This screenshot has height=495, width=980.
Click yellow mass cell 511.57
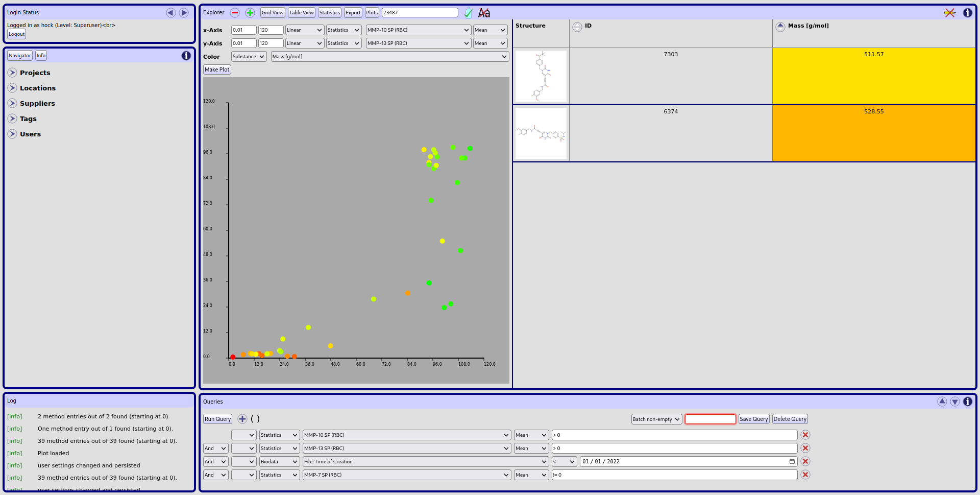pyautogui.click(x=874, y=76)
